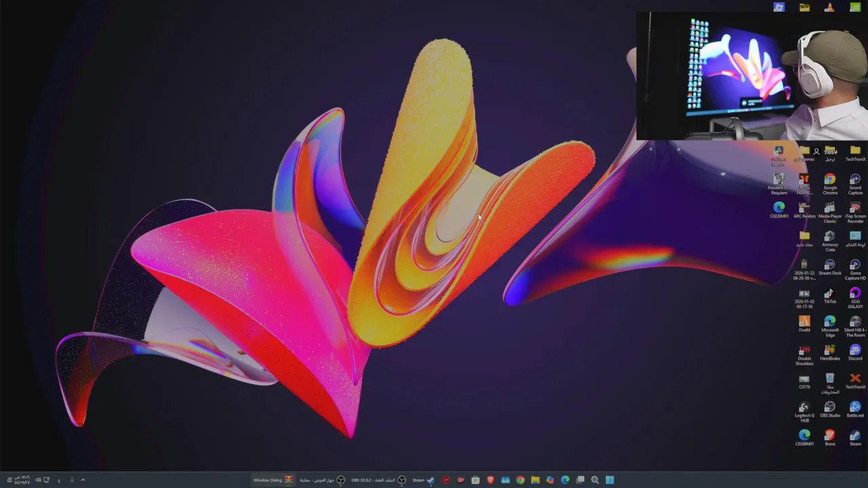Open Google Chrome desktop shortcut
Viewport: 868px width, 488px height.
point(830,184)
